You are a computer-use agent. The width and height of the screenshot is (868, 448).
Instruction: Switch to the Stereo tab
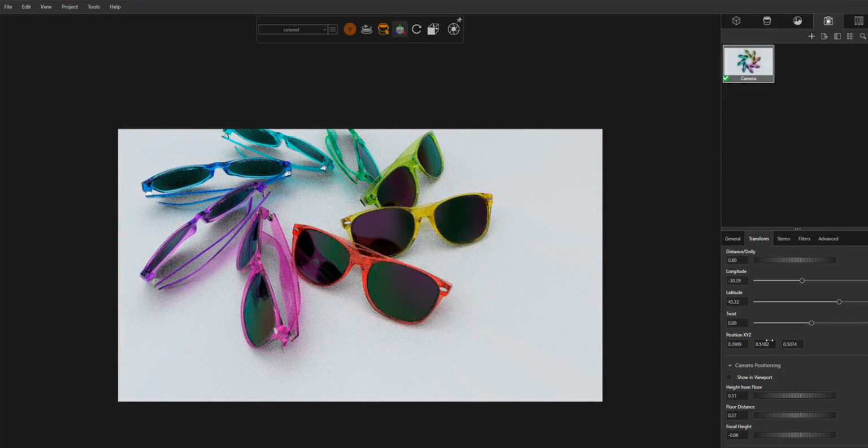click(783, 238)
